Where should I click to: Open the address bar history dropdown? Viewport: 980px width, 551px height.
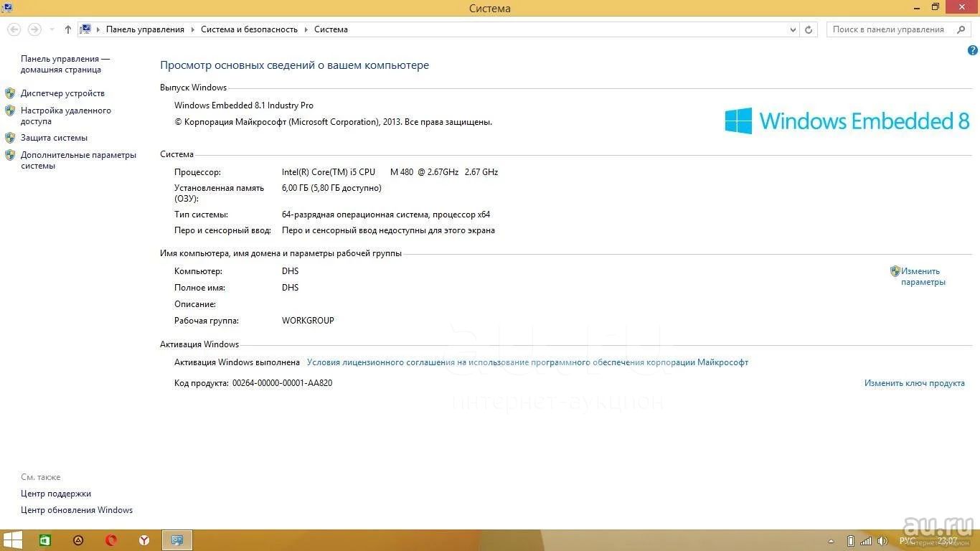click(793, 29)
